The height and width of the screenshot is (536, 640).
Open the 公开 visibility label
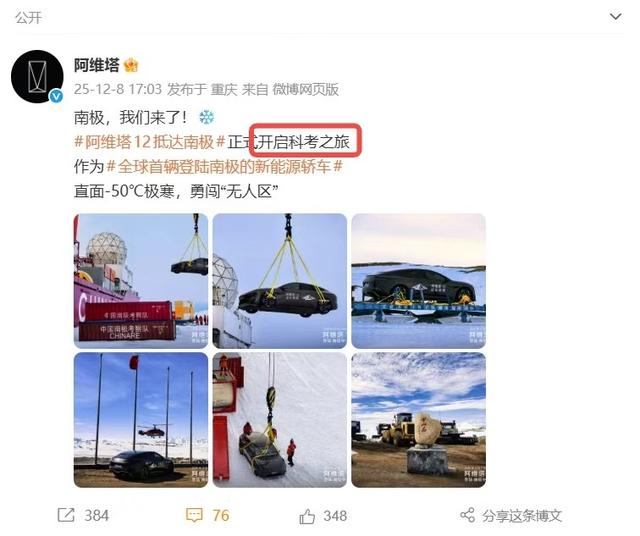[x=29, y=18]
